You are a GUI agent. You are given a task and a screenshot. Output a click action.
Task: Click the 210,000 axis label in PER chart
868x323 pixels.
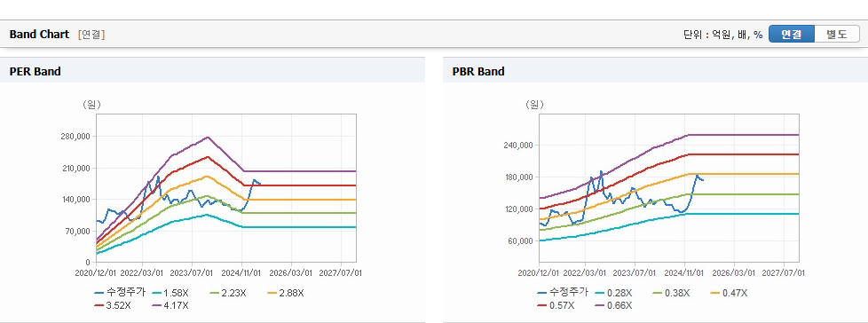75,168
